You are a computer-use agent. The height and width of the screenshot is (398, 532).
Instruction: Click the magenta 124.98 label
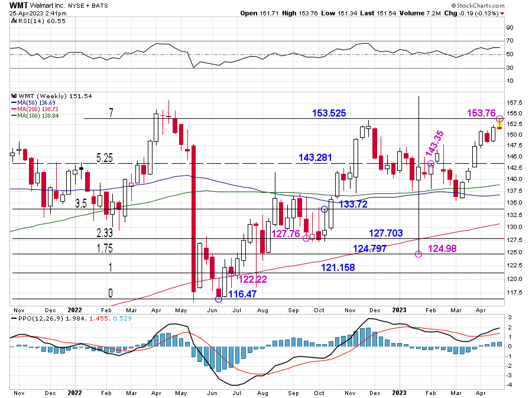pos(442,249)
